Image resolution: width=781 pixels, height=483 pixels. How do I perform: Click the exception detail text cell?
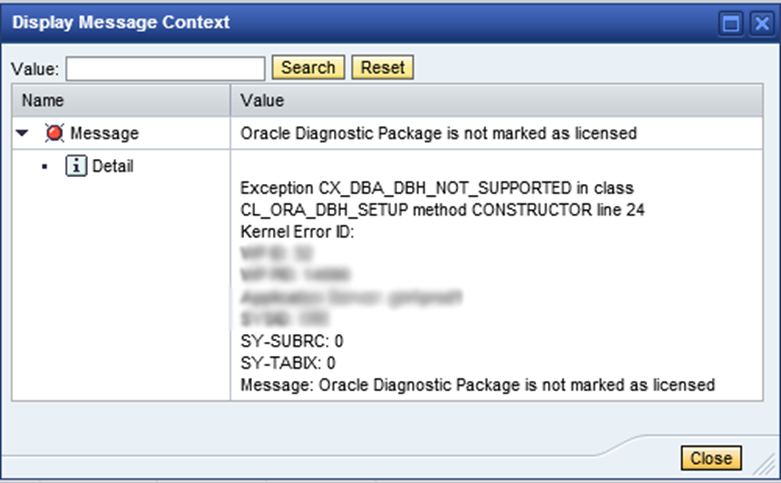click(497, 275)
